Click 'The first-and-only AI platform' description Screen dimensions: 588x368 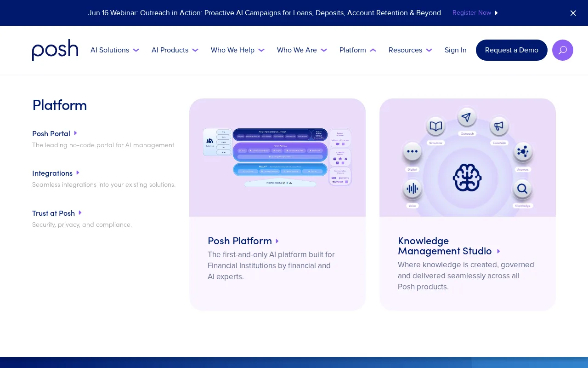[x=271, y=265]
